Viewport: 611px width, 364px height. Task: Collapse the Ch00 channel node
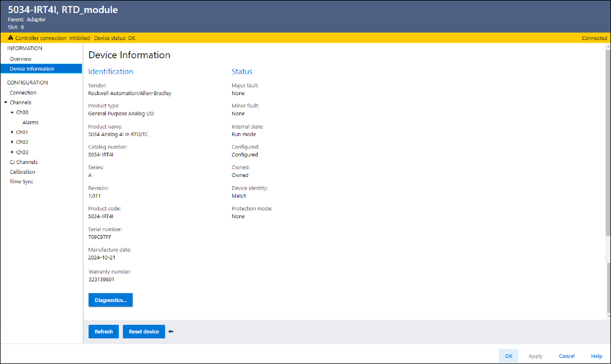[12, 112]
